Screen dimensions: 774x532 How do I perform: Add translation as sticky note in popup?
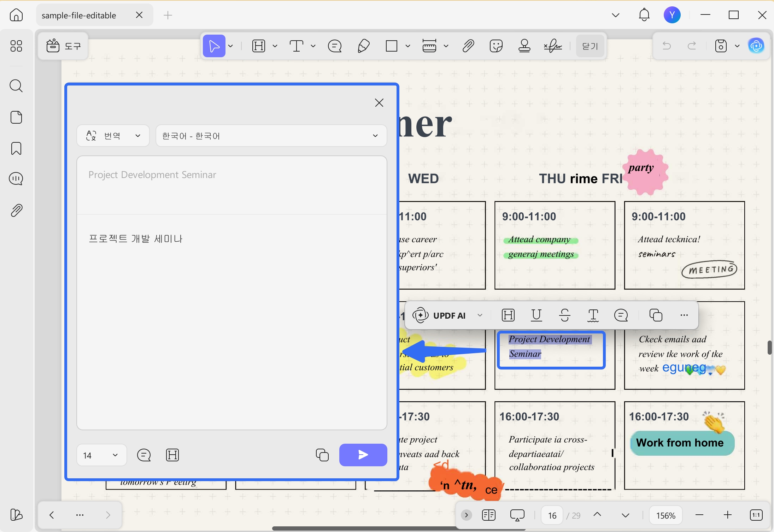click(144, 455)
